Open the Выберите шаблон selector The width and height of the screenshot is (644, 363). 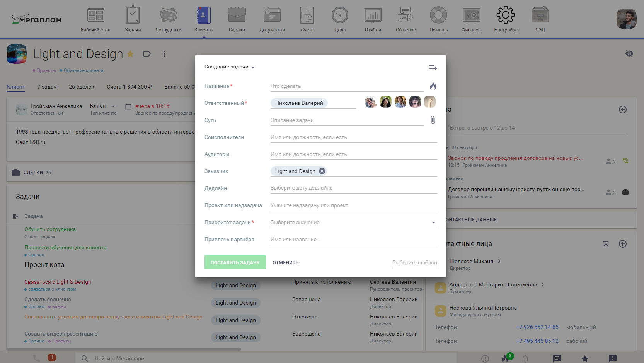(414, 262)
